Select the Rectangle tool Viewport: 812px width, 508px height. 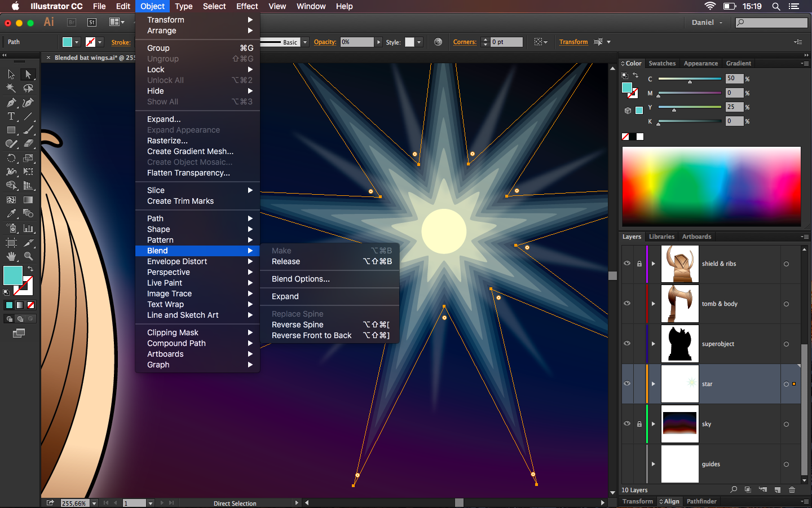click(11, 130)
